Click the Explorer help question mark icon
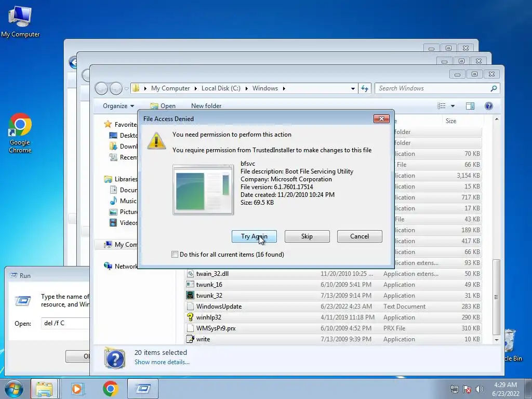The width and height of the screenshot is (532, 399). point(488,106)
